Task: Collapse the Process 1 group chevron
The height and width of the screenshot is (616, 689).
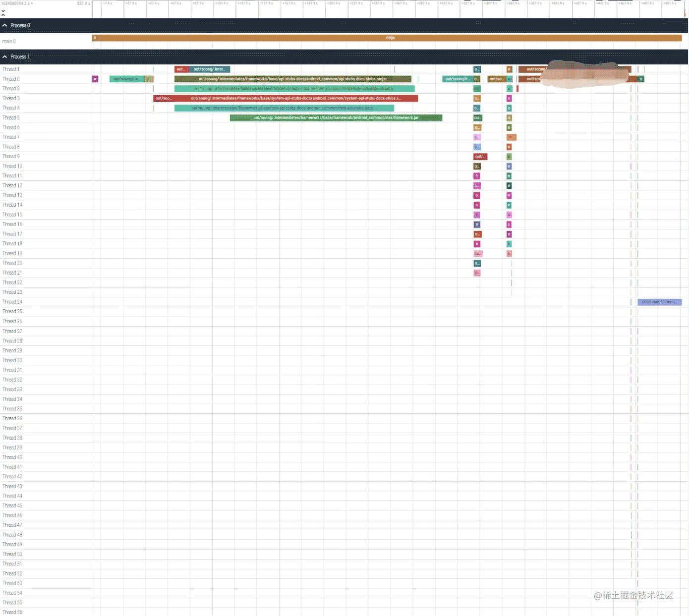Action: tap(5, 56)
